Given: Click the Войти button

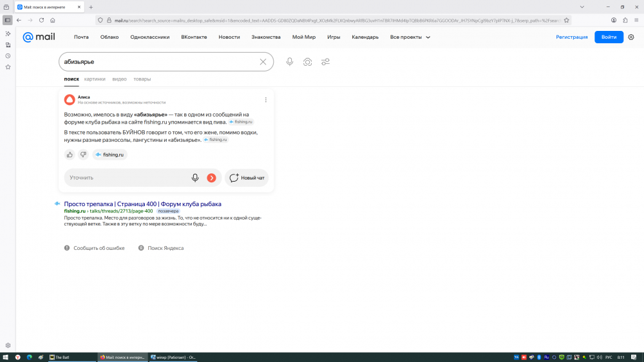Looking at the screenshot, I should (x=609, y=37).
